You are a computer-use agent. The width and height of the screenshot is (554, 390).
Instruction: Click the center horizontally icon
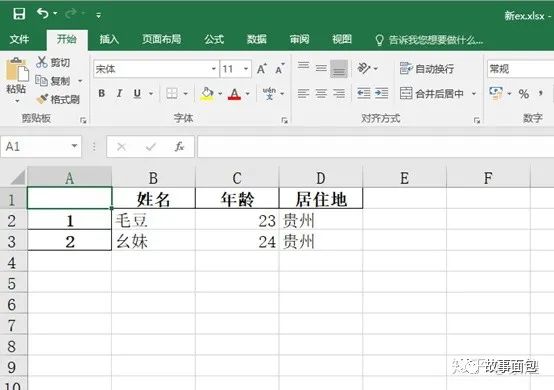point(321,93)
